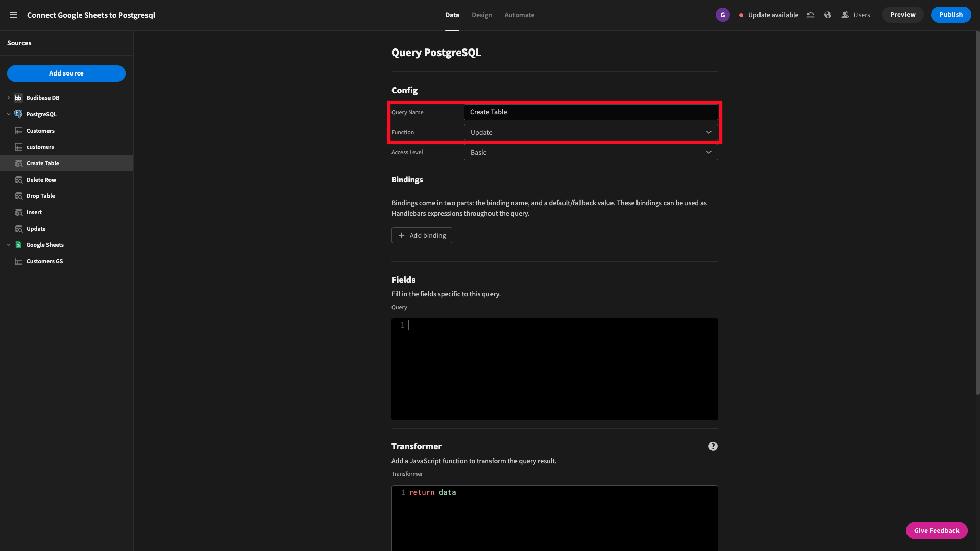Click the Add binding button
Image resolution: width=980 pixels, height=551 pixels.
[421, 235]
